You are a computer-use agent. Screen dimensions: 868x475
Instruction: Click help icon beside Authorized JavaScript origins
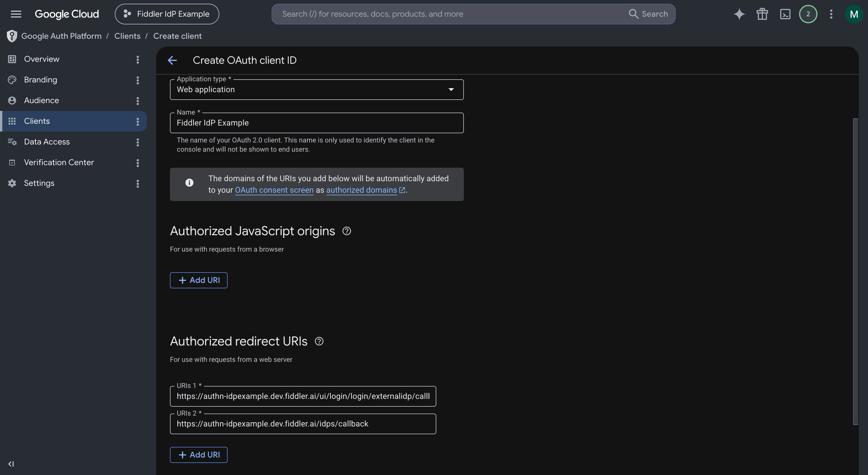346,231
